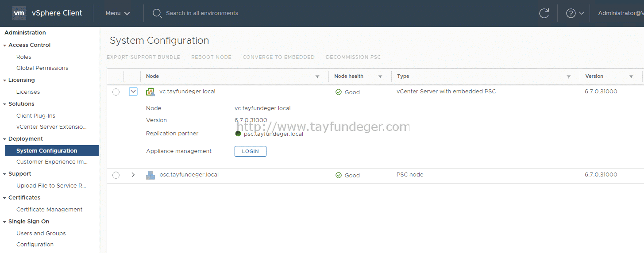Click REBOOT NODE

click(x=211, y=57)
